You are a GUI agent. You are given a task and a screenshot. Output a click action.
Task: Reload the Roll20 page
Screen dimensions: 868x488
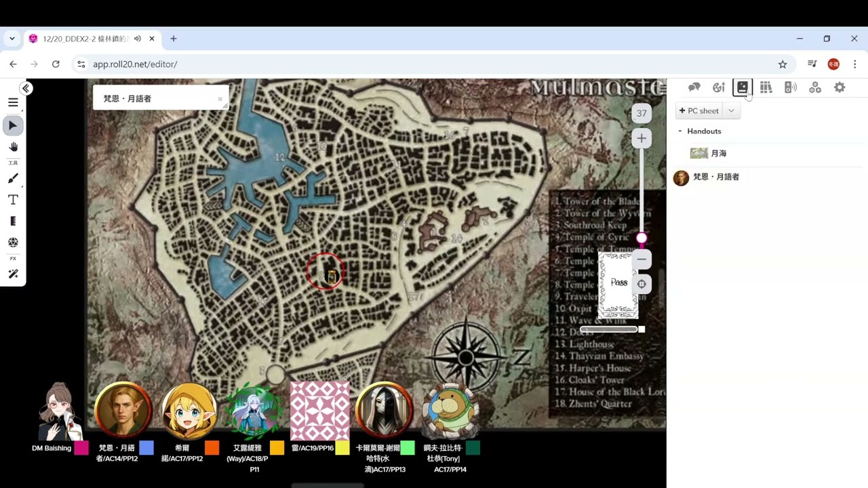56,64
